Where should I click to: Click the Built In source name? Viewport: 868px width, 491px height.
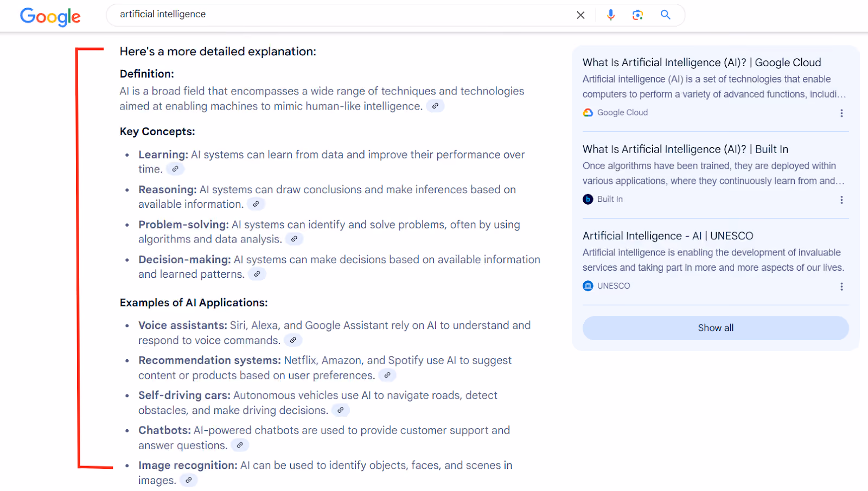coord(610,199)
